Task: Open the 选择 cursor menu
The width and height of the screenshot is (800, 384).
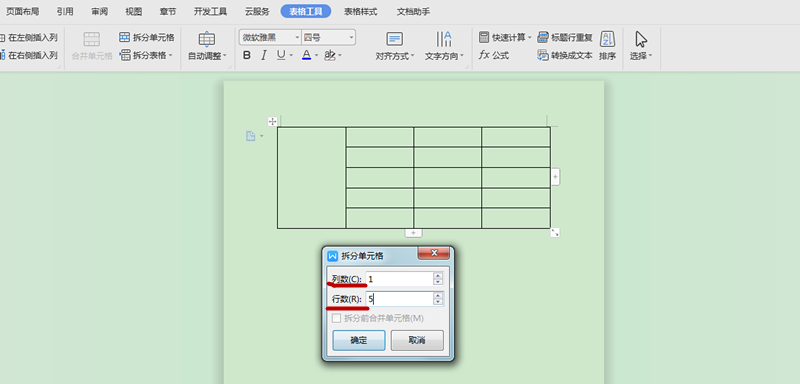Action: 641,46
